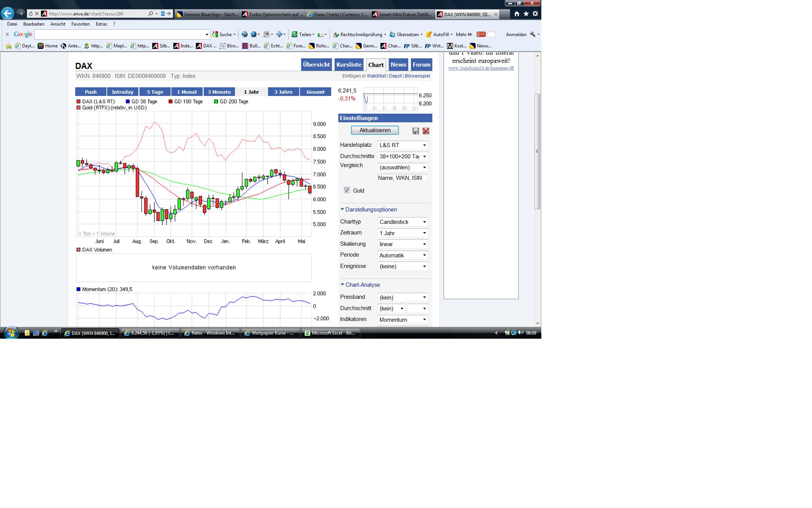Click the Depot link
The height and width of the screenshot is (508, 812).
pyautogui.click(x=395, y=76)
